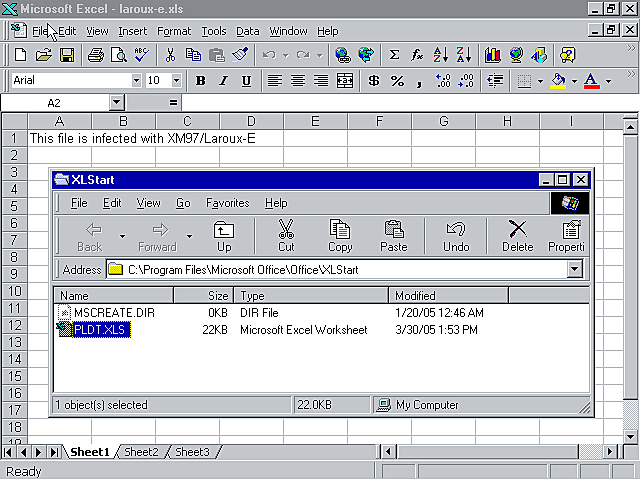Open Print Preview with the magnifier page icon

(119, 55)
